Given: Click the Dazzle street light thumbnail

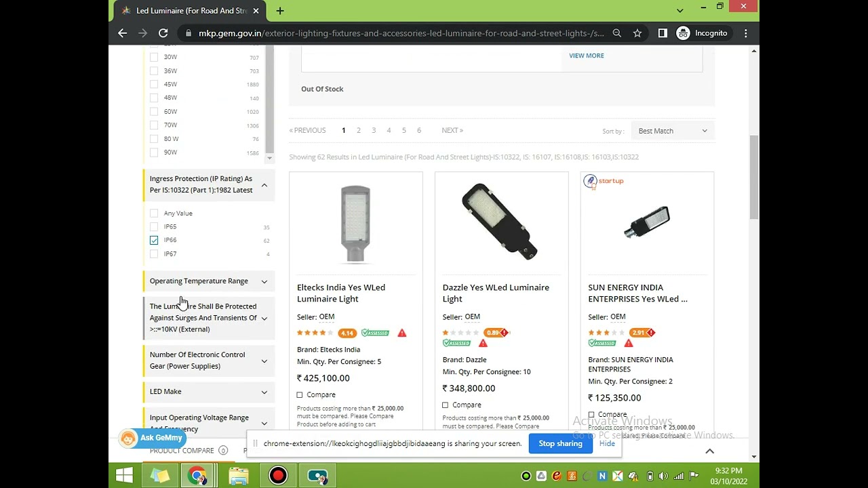Looking at the screenshot, I should coord(501,222).
